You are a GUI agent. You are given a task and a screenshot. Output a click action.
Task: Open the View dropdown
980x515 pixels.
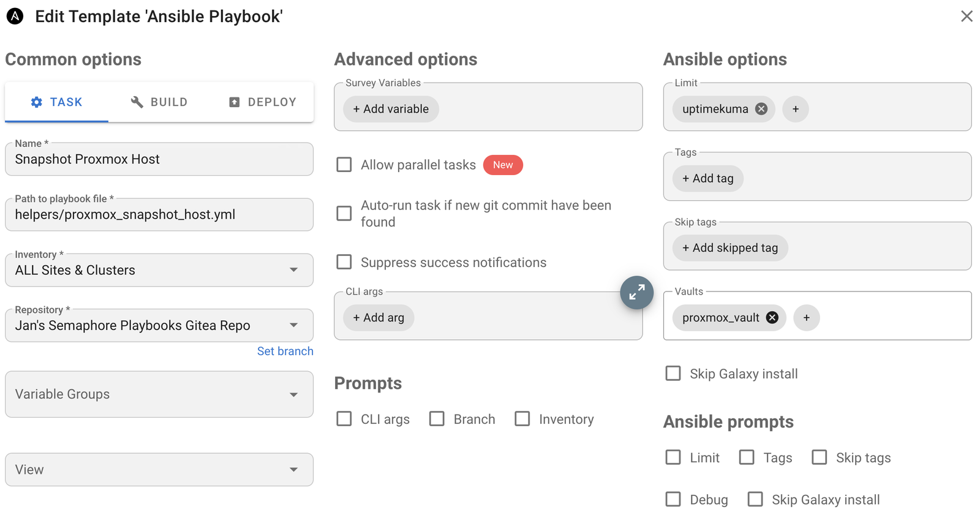pyautogui.click(x=159, y=470)
